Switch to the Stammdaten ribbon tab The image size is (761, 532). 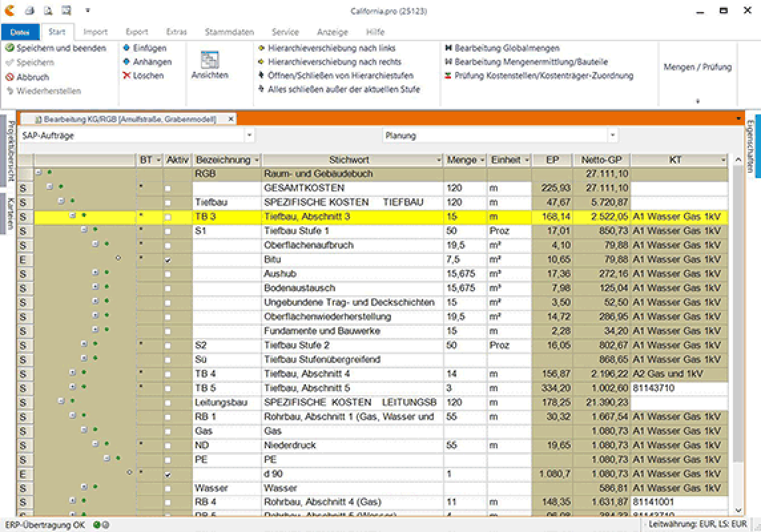coord(229,32)
